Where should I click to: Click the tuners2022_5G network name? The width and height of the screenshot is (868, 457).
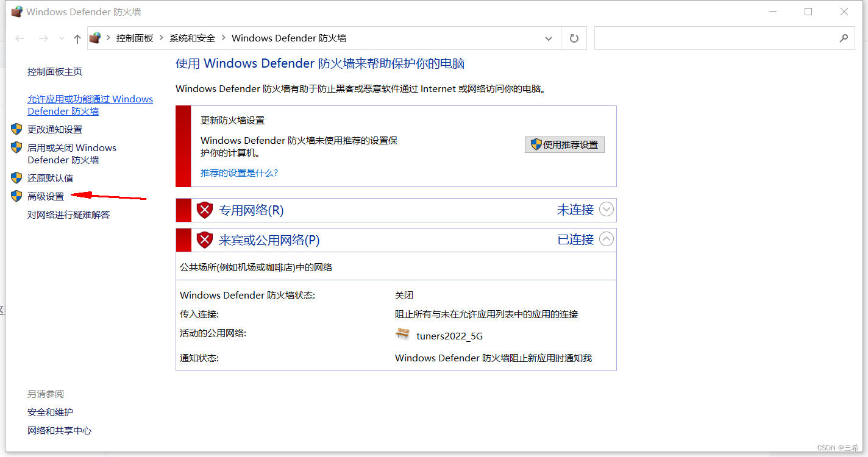point(449,336)
